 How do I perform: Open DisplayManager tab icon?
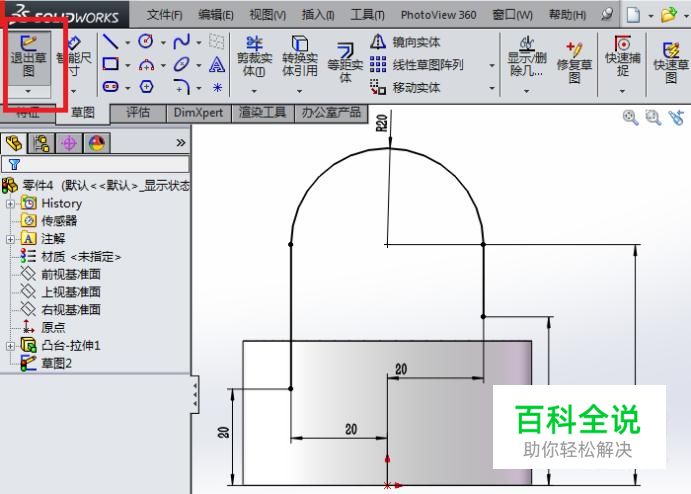(97, 143)
